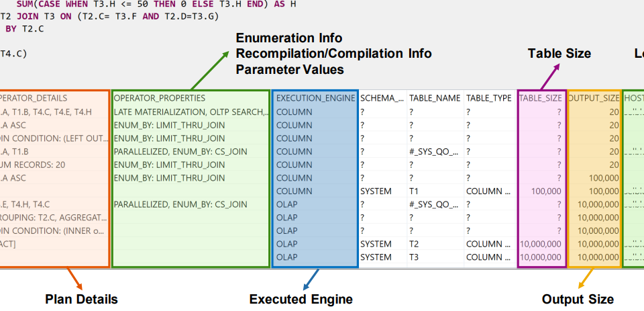Select PARALLELIZED, ENUM_BY: CS_JOIN in the OLAP row

[x=180, y=204]
